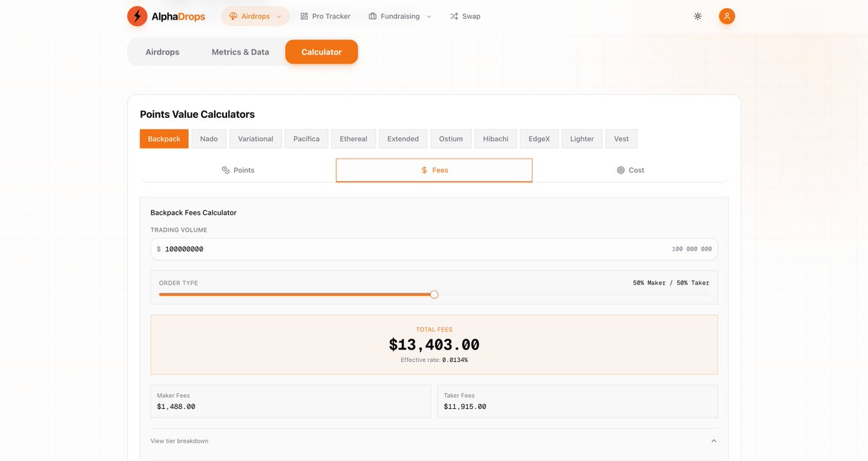The width and height of the screenshot is (868, 461).
Task: Select the Ethereal calculator
Action: pos(354,139)
